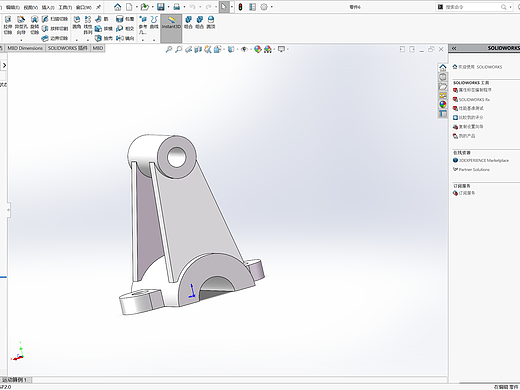Open the View menu (视图)
This screenshot has width=520, height=390.
pos(31,7)
